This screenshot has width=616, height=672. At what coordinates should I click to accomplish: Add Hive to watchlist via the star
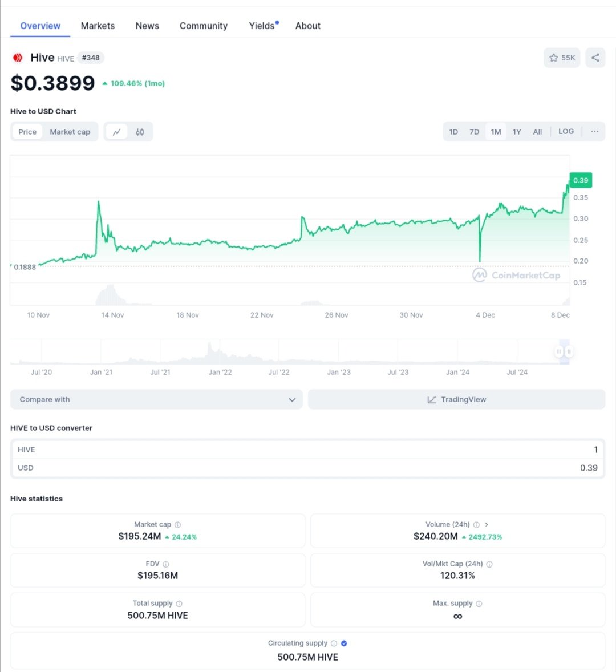click(x=554, y=58)
